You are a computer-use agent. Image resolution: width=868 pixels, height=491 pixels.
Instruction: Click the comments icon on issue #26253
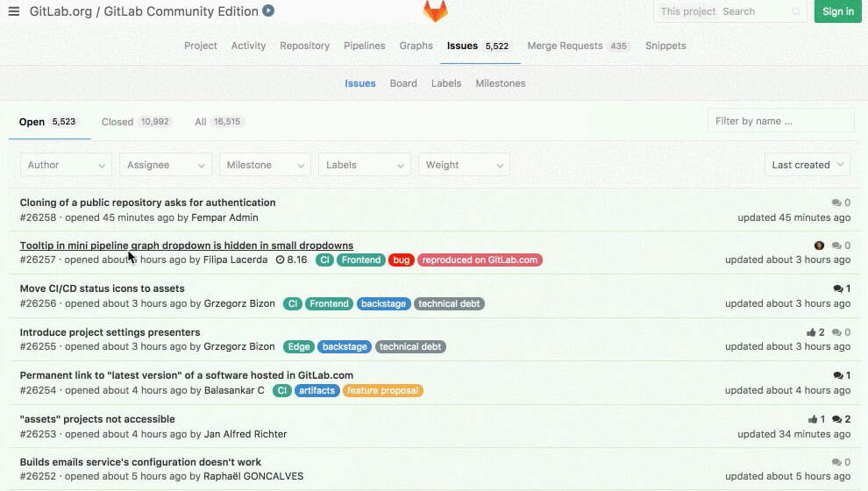836,419
